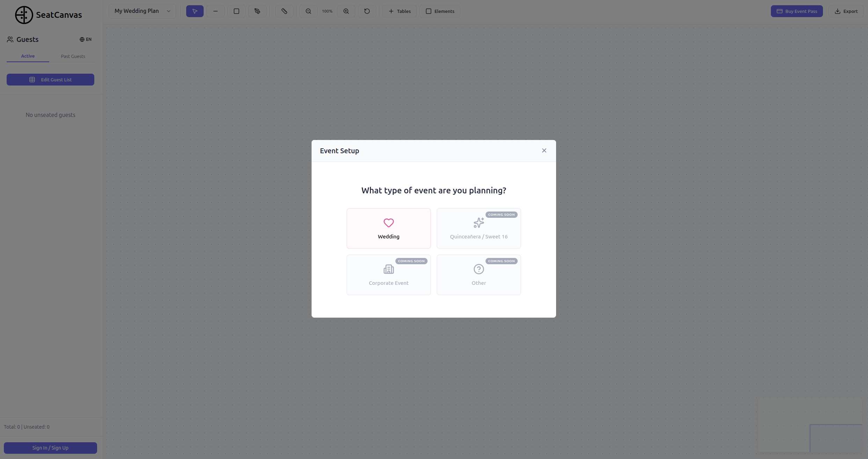
Task: Choose the Wedding event type
Action: (388, 228)
